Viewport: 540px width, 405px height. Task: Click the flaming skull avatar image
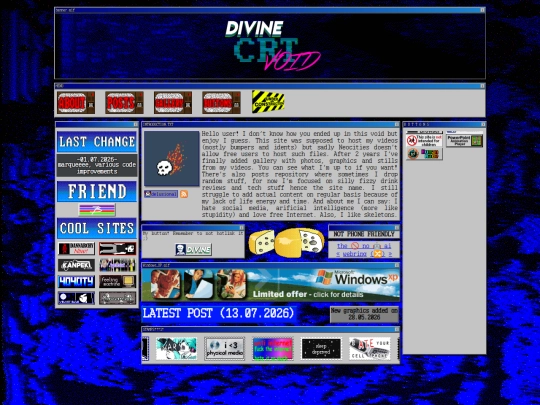tap(172, 158)
